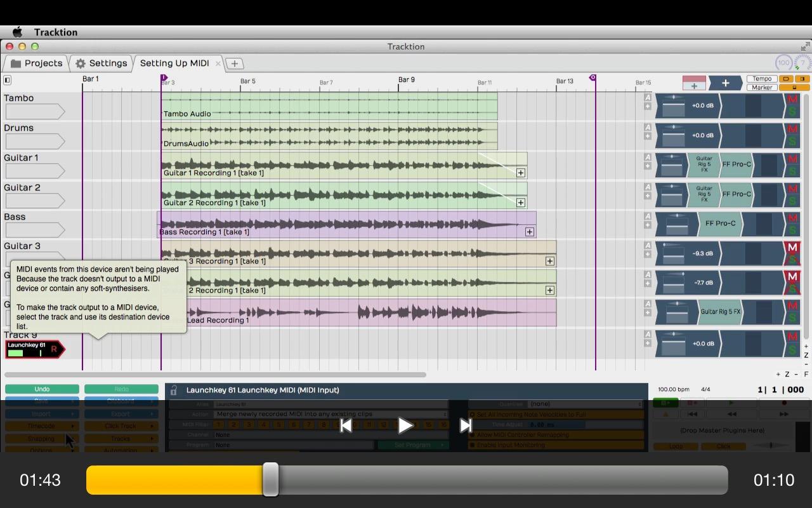Image resolution: width=812 pixels, height=508 pixels.
Task: Click the Tempo button
Action: (x=762, y=79)
